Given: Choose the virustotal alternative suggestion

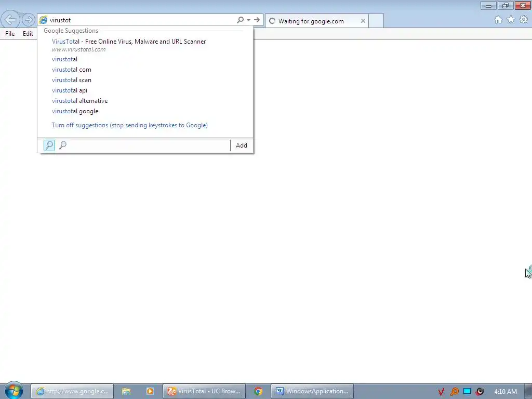Looking at the screenshot, I should pos(145,101).
